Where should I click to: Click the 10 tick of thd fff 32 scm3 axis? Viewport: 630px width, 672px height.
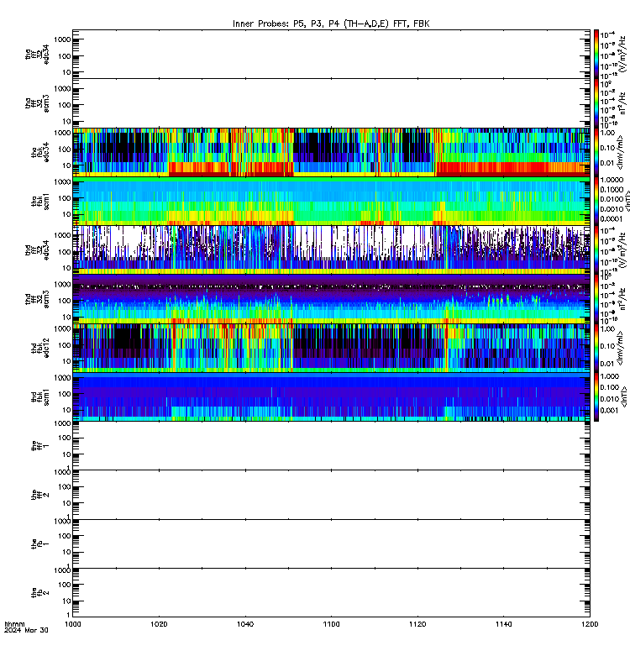coord(66,318)
